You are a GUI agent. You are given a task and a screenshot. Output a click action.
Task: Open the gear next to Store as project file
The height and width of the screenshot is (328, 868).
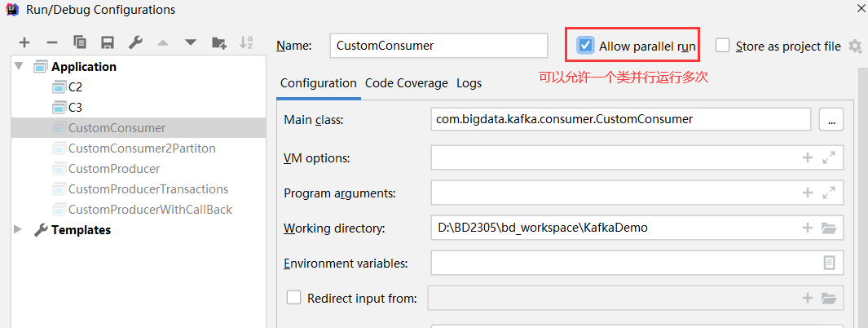(x=855, y=46)
